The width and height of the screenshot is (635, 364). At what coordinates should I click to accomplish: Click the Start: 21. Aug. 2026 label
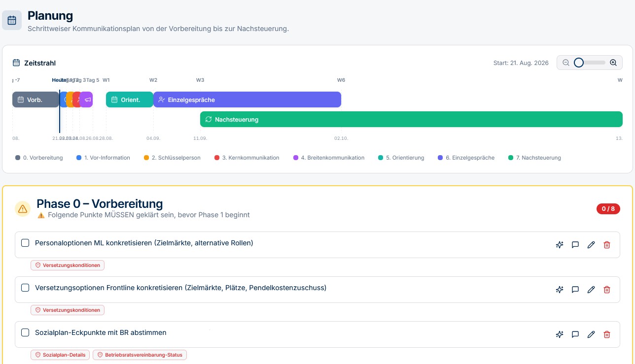coord(521,63)
